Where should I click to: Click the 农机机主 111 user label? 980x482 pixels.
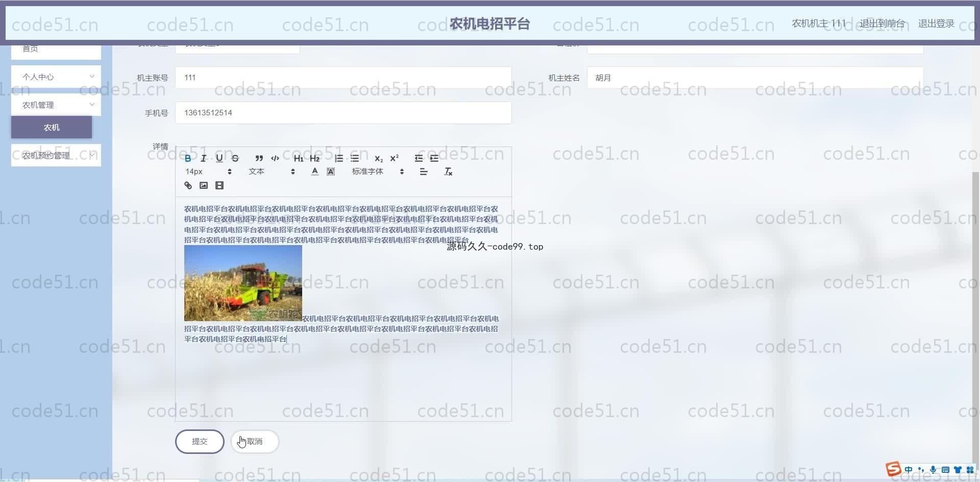click(819, 23)
